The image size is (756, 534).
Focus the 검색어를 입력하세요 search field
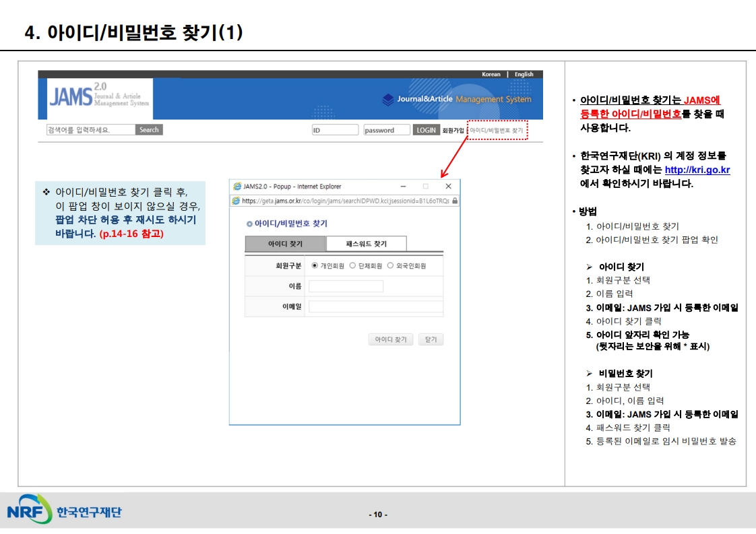click(91, 130)
